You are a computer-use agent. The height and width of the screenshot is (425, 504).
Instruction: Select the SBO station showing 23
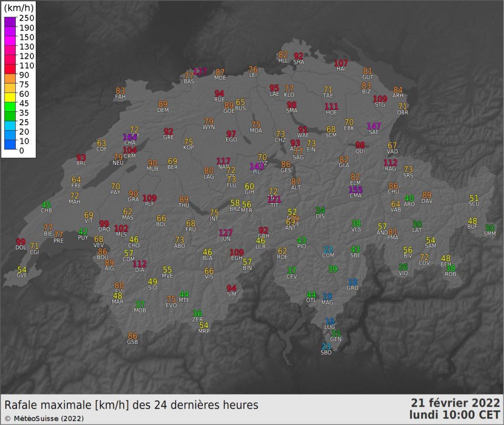coord(326,347)
